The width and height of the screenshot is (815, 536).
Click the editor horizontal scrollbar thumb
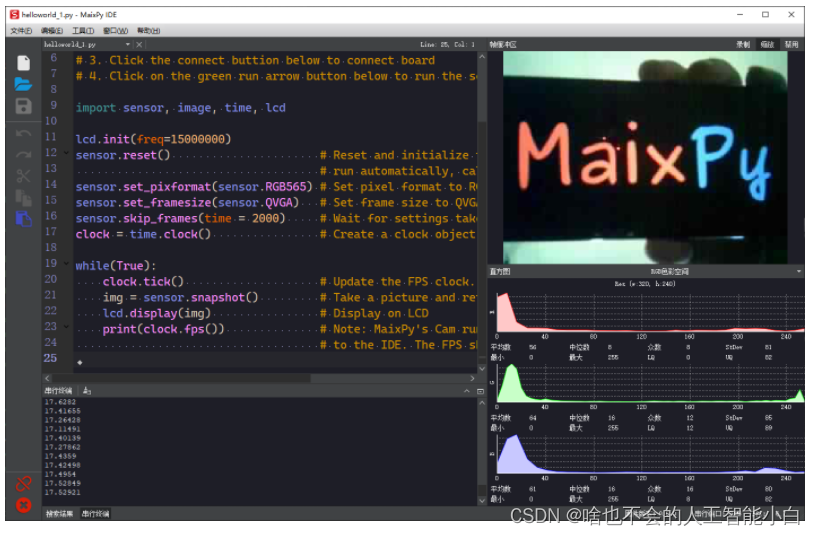click(182, 378)
